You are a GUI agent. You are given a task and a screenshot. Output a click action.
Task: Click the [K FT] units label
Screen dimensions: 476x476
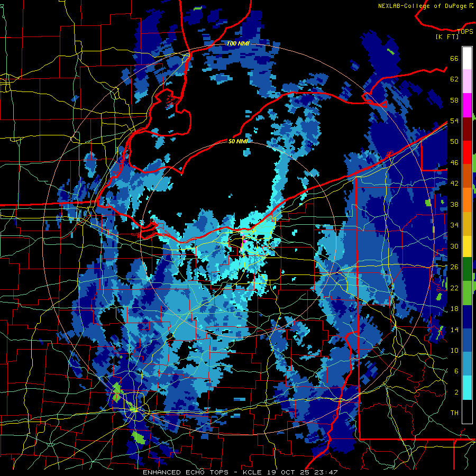[x=447, y=36]
